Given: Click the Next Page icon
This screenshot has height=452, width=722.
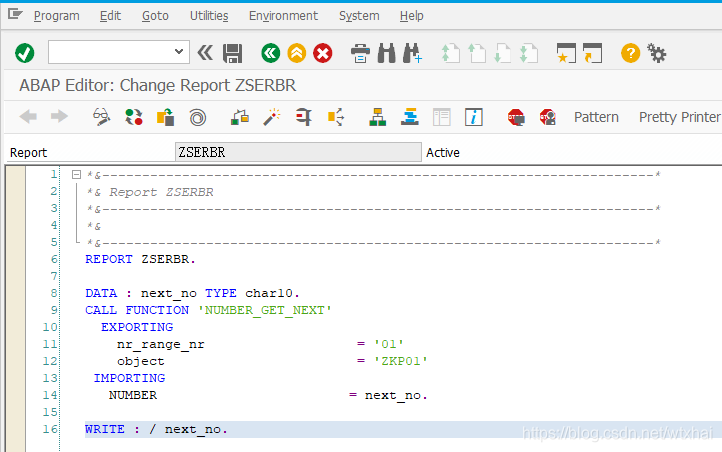Looking at the screenshot, I should (502, 53).
